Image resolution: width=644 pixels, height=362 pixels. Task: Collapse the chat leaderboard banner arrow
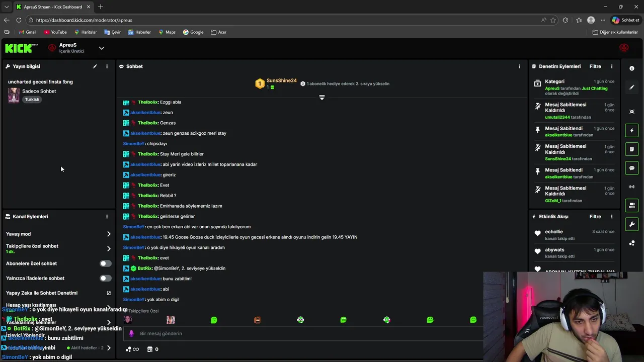tap(322, 98)
